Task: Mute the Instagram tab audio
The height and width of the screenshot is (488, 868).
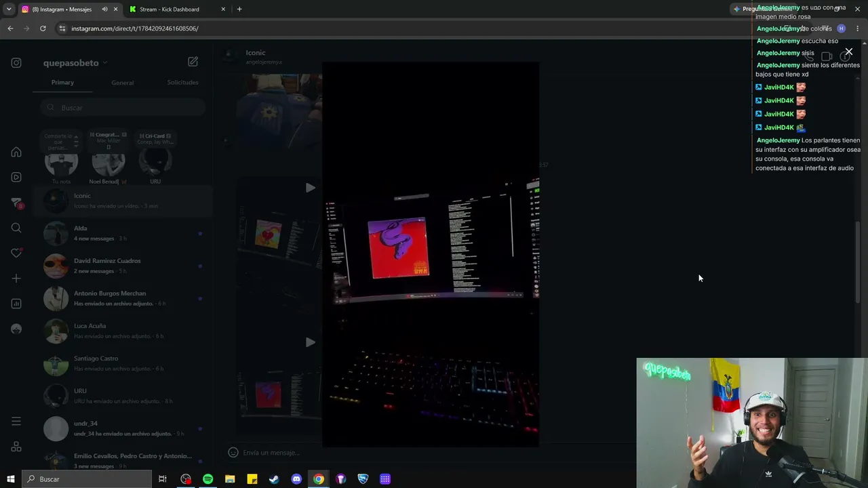Action: pyautogui.click(x=104, y=9)
